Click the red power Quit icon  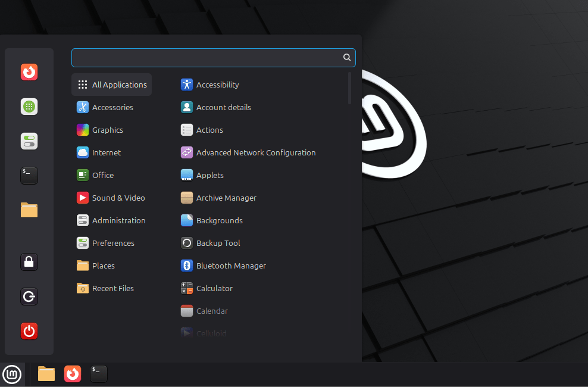coord(29,331)
